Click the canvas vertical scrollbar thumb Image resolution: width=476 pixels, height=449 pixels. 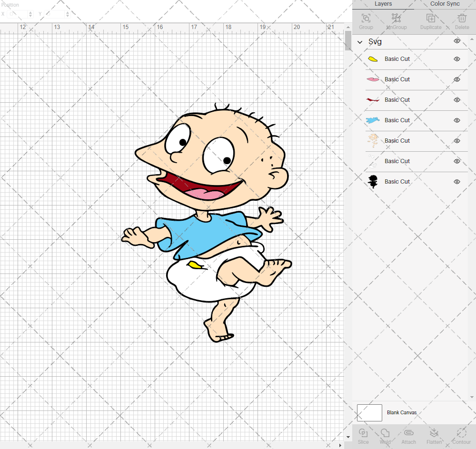click(x=348, y=40)
